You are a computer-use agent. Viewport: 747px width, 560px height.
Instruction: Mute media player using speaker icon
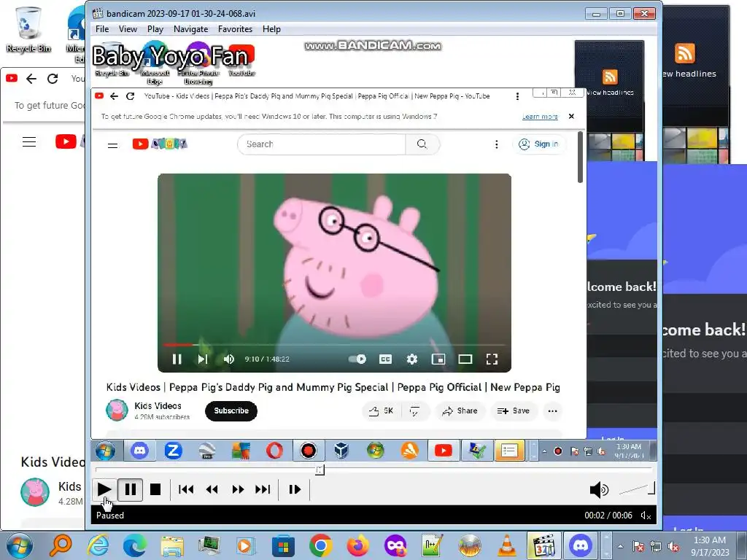click(599, 489)
